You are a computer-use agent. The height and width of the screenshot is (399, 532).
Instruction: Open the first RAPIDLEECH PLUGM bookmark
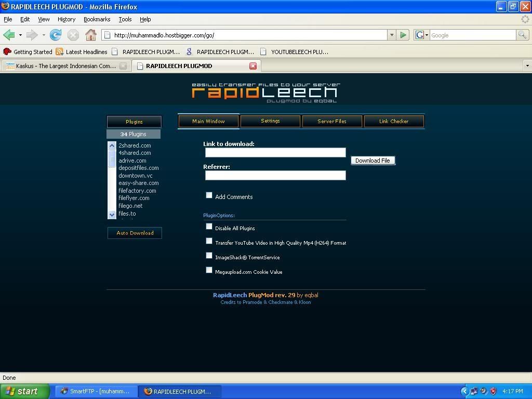click(x=146, y=51)
